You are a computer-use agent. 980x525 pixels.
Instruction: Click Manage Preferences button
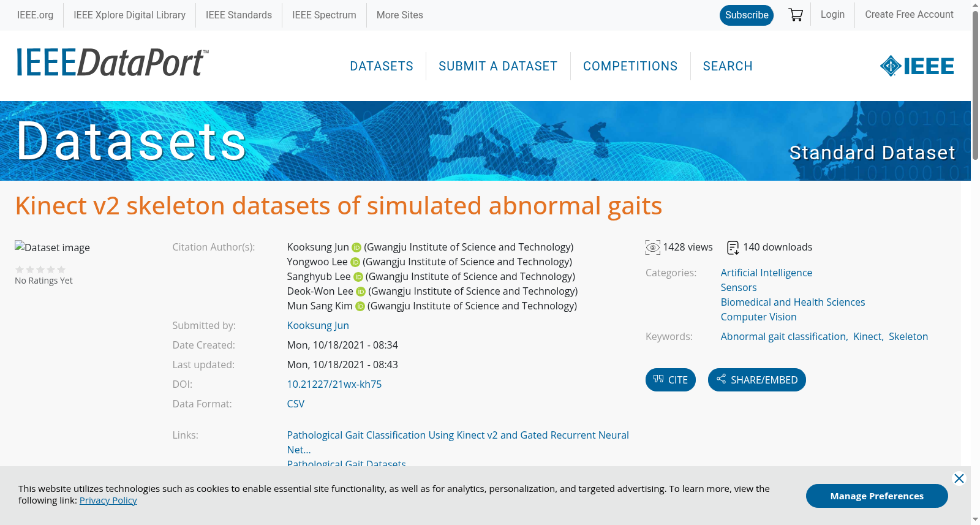pyautogui.click(x=877, y=496)
